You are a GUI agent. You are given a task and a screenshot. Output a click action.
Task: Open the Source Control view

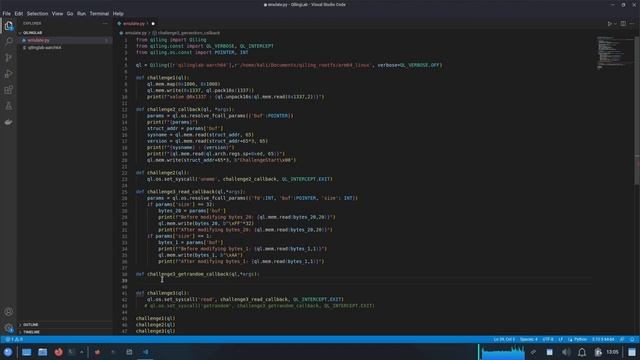[9, 58]
